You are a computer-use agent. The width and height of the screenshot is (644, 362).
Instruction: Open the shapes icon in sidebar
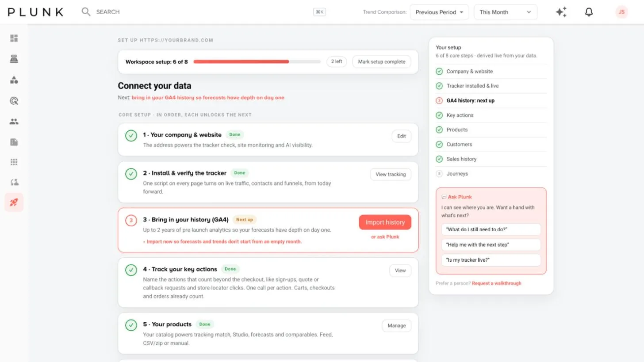coord(14,80)
